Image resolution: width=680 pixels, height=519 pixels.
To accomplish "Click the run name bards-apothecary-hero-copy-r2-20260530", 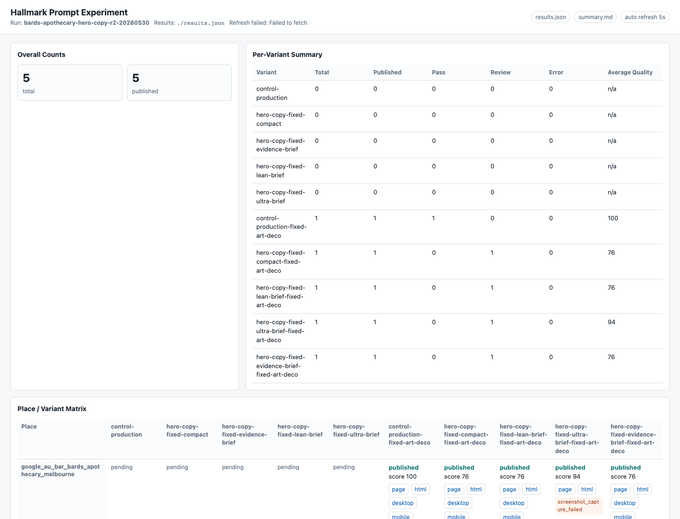I will tap(86, 23).
